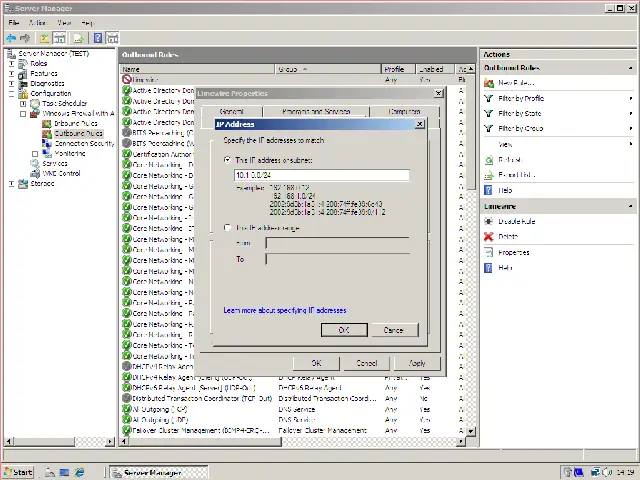Select 'This IP address range' radio button
This screenshot has height=480, width=640.
(227, 228)
